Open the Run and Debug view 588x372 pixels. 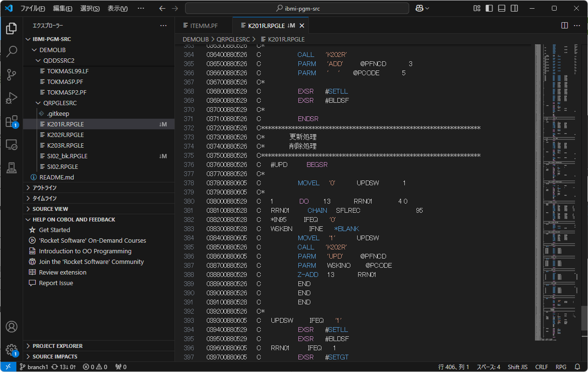coord(12,98)
